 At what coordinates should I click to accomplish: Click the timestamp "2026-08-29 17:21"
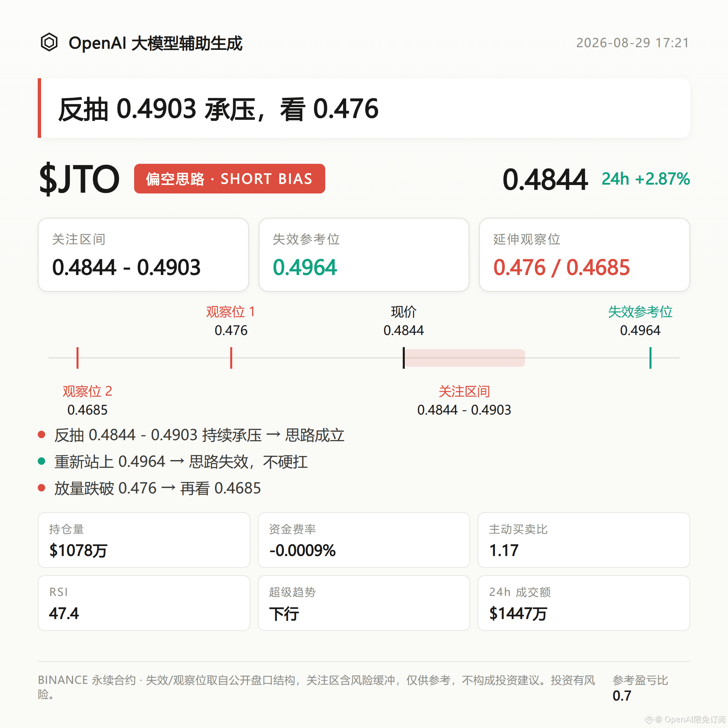click(633, 43)
